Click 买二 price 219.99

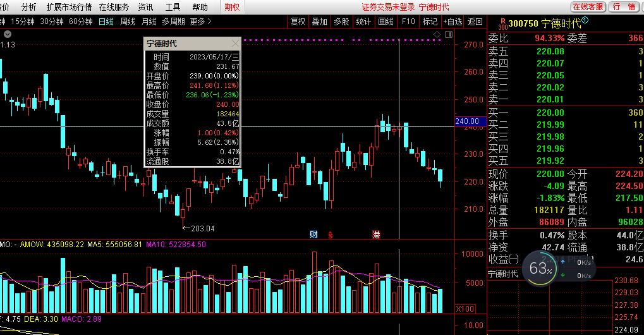pos(550,125)
